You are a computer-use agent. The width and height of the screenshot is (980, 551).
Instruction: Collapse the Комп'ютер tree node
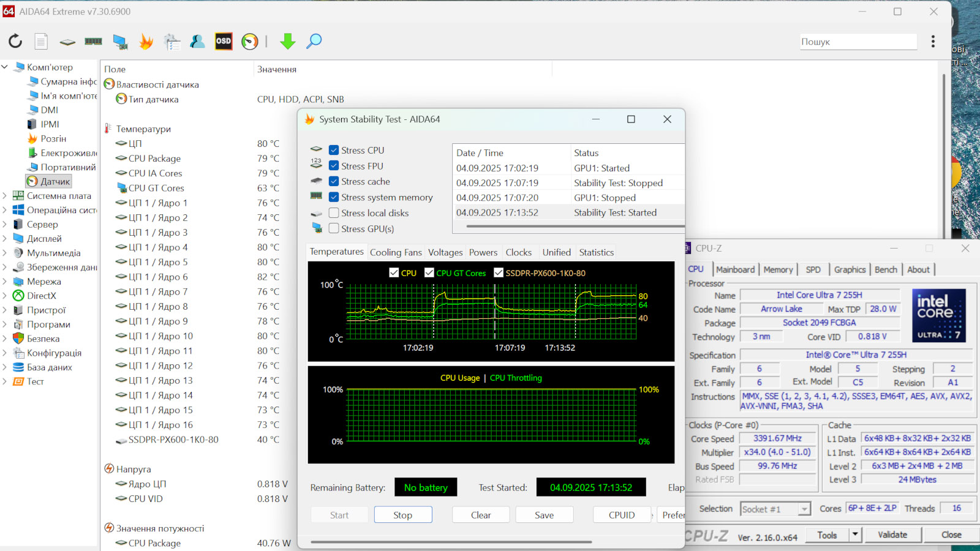pyautogui.click(x=5, y=67)
